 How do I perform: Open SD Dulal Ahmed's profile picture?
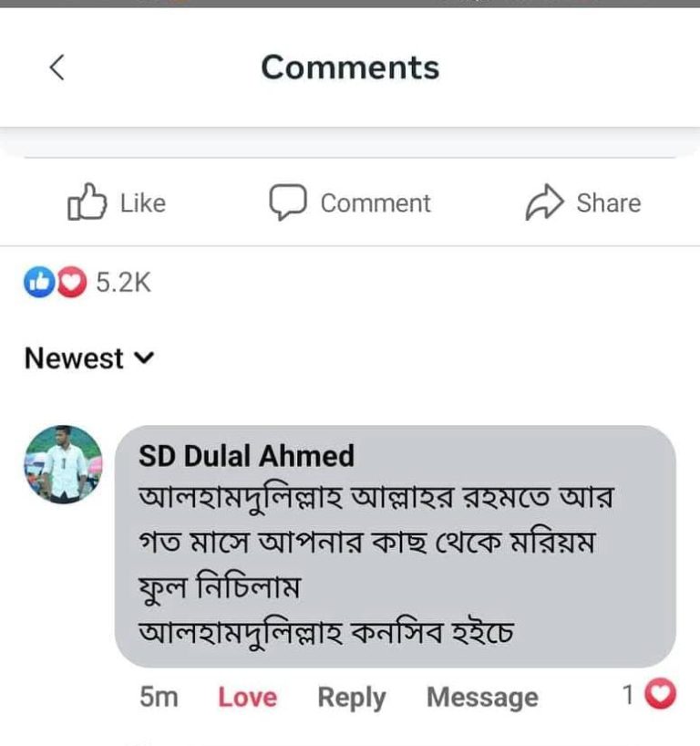coord(63,464)
